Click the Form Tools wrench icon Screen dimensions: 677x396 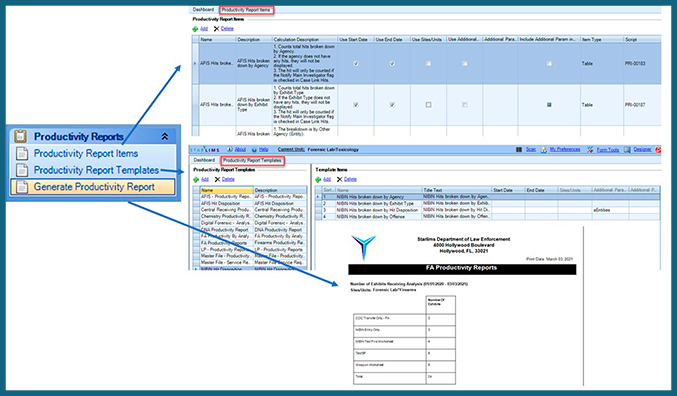tap(590, 150)
